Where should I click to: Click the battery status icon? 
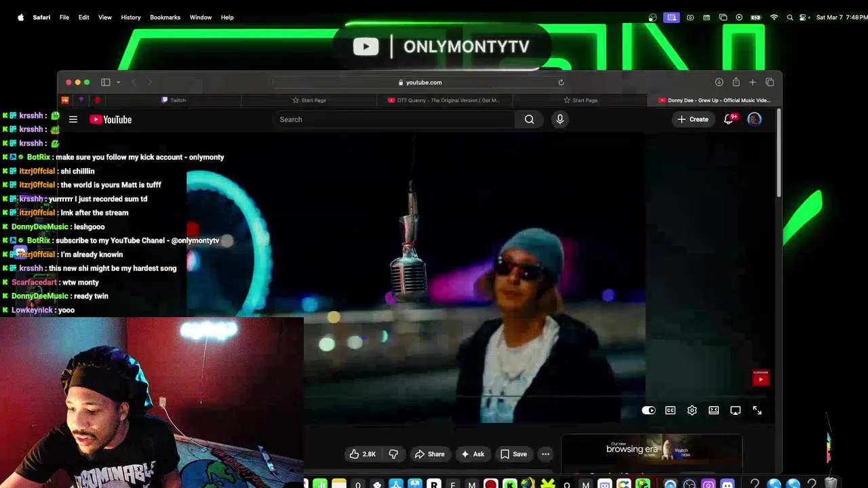(x=756, y=17)
